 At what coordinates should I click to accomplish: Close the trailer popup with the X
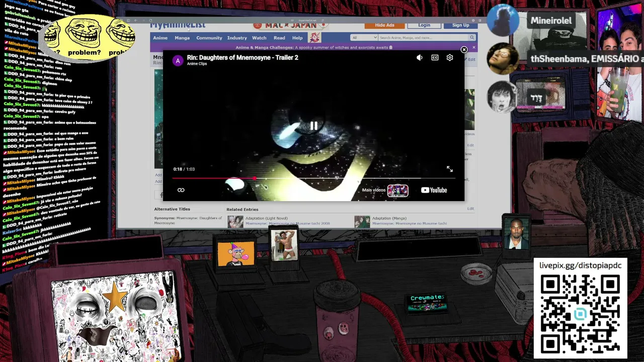[x=464, y=50]
